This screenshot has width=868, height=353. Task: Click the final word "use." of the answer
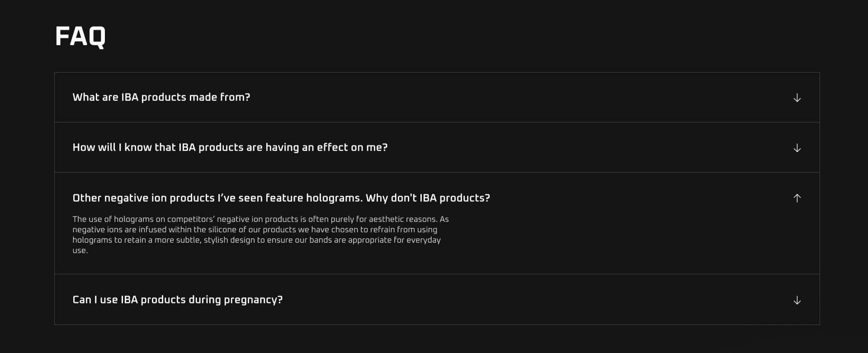[80, 250]
